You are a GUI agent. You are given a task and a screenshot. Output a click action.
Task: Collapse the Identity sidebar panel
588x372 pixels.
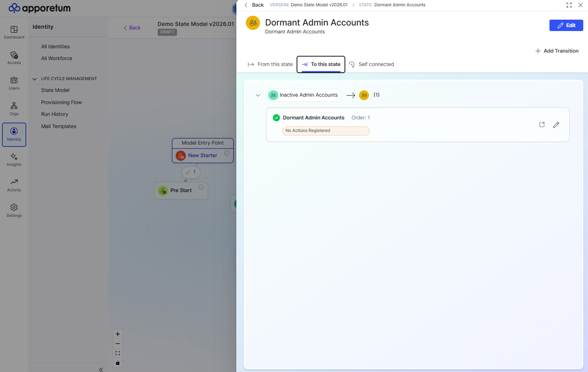101,369
